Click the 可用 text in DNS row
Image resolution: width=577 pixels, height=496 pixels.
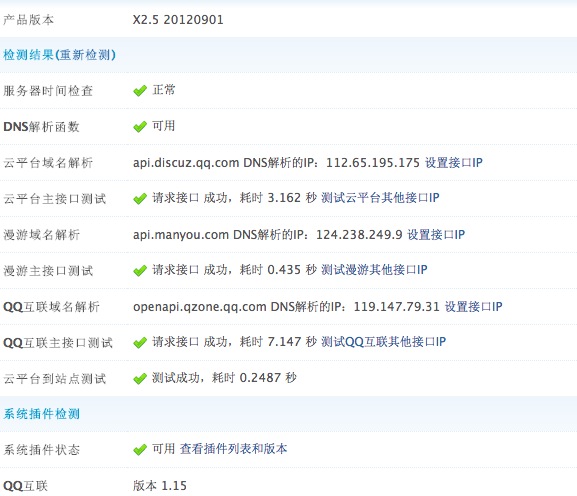[x=164, y=125]
